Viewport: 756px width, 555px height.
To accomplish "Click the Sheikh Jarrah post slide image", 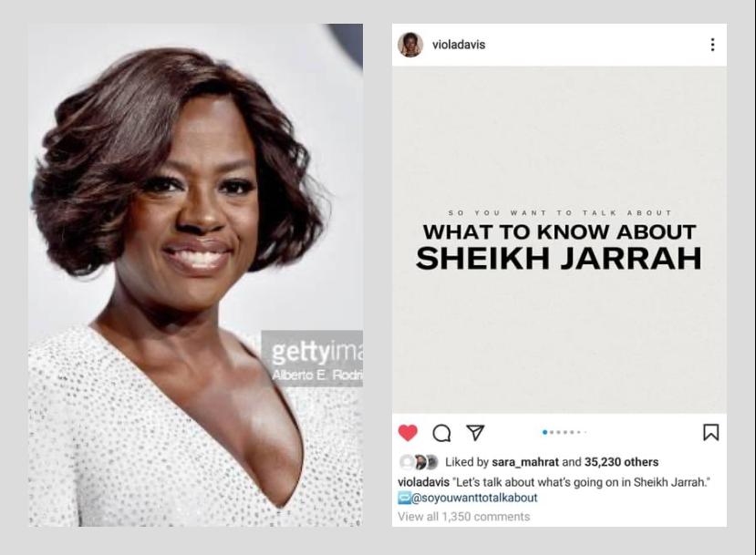I will [559, 240].
